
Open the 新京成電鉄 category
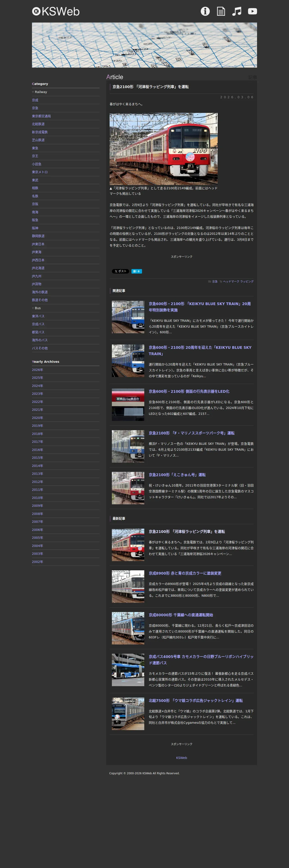(40, 132)
